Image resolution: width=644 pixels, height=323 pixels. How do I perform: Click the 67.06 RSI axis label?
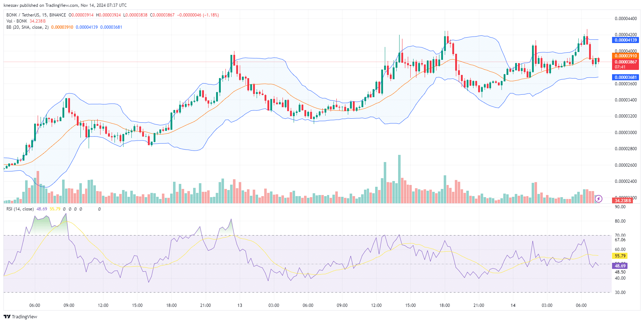[x=620, y=240]
